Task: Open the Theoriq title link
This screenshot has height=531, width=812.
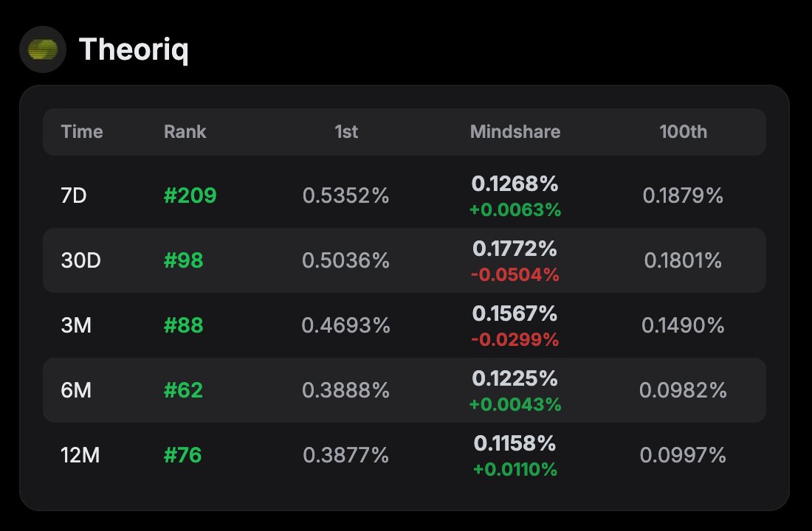Action: pos(134,50)
